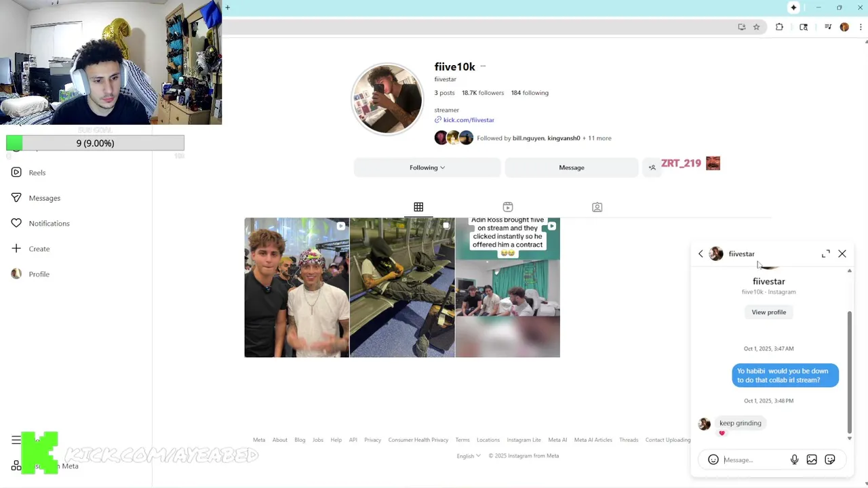Click the bill.nguyen mutual follower link

528,138
